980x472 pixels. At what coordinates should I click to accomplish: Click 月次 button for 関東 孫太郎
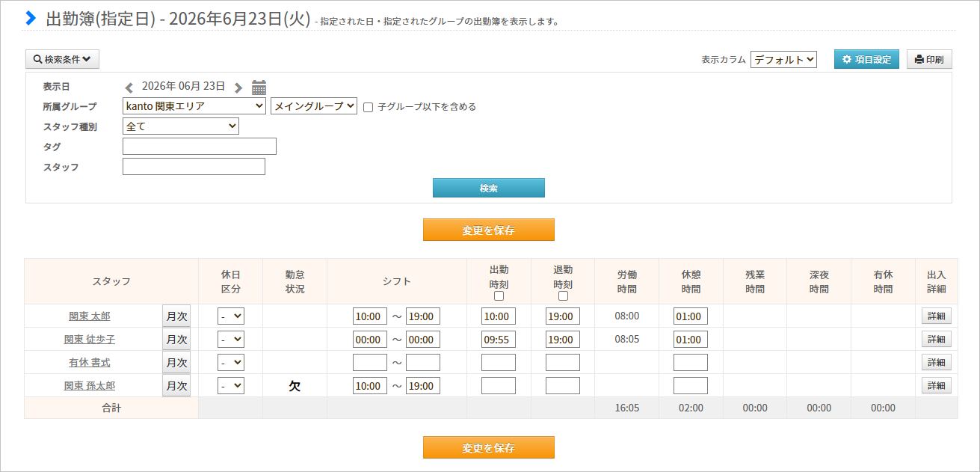tap(176, 386)
